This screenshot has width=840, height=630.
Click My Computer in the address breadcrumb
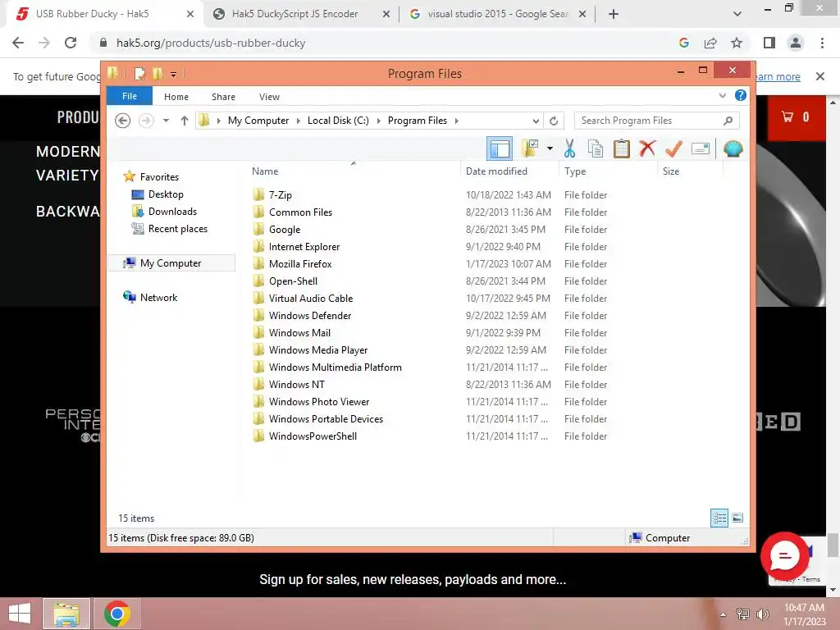(x=258, y=121)
